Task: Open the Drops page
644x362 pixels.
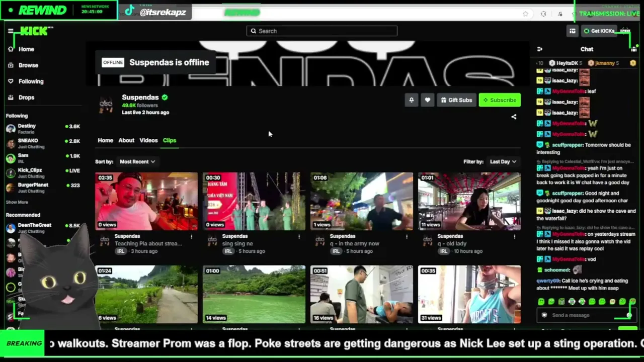Action: (x=21, y=98)
